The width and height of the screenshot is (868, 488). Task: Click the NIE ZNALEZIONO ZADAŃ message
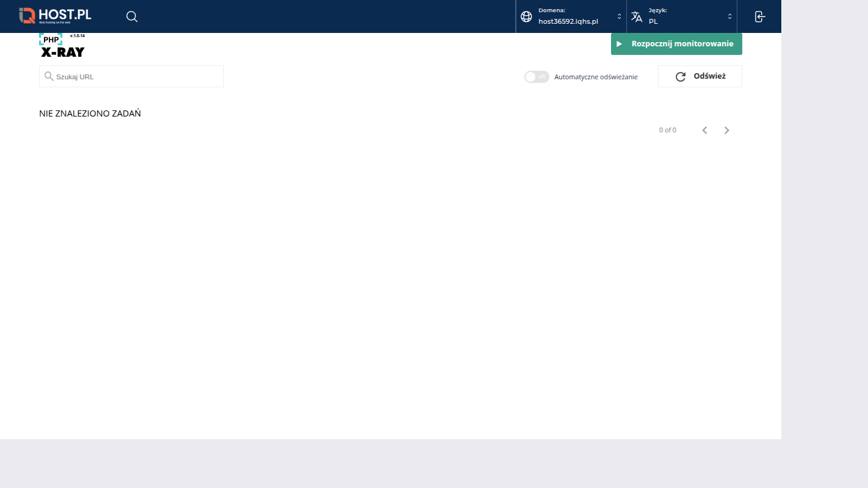90,113
